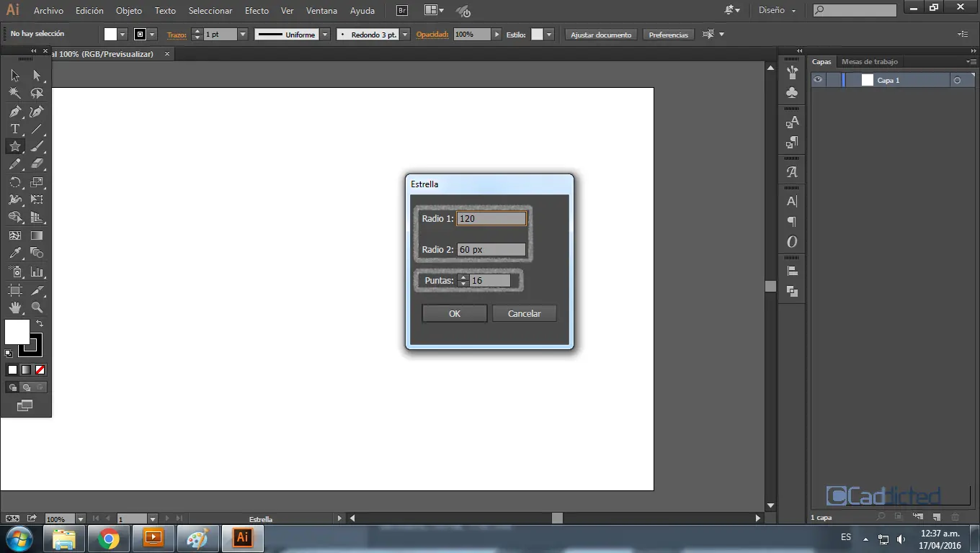Select the Gradient tool

[37, 235]
